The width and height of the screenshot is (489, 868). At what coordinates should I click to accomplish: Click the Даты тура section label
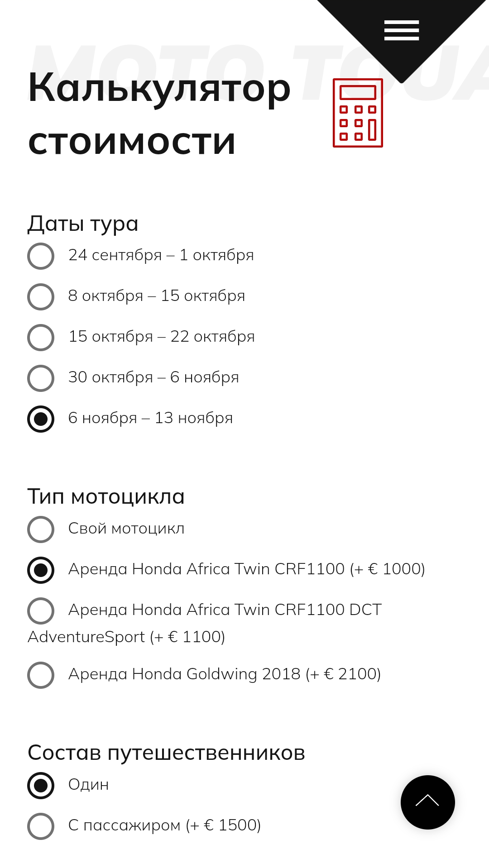tap(83, 224)
